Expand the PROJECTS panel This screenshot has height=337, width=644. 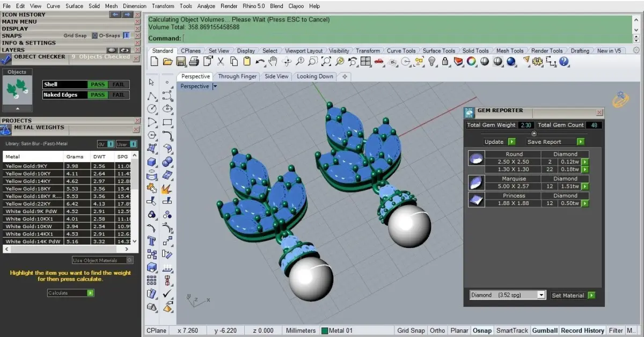(x=17, y=121)
